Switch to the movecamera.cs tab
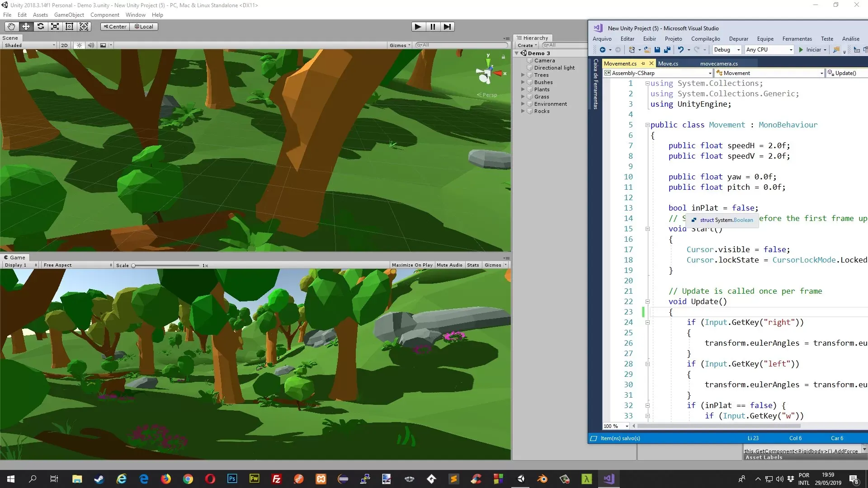This screenshot has height=488, width=868. 719,64
